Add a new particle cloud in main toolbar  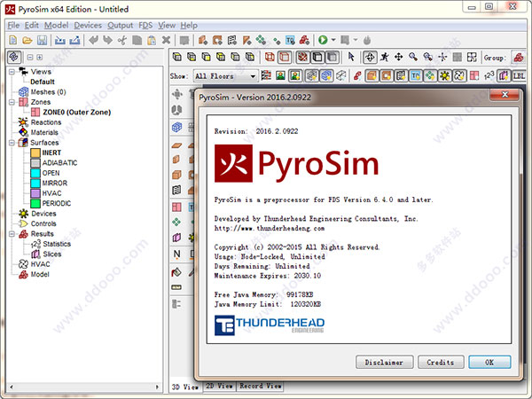pos(261,41)
